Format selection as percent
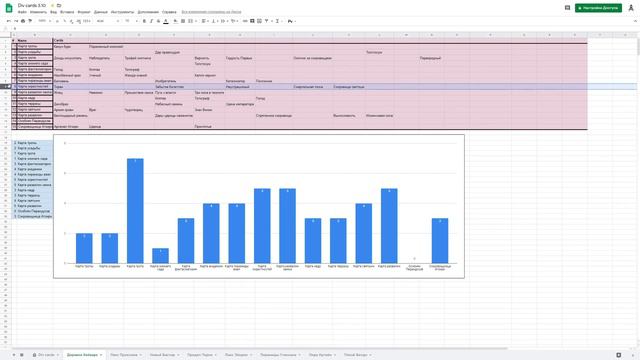 coord(64,21)
